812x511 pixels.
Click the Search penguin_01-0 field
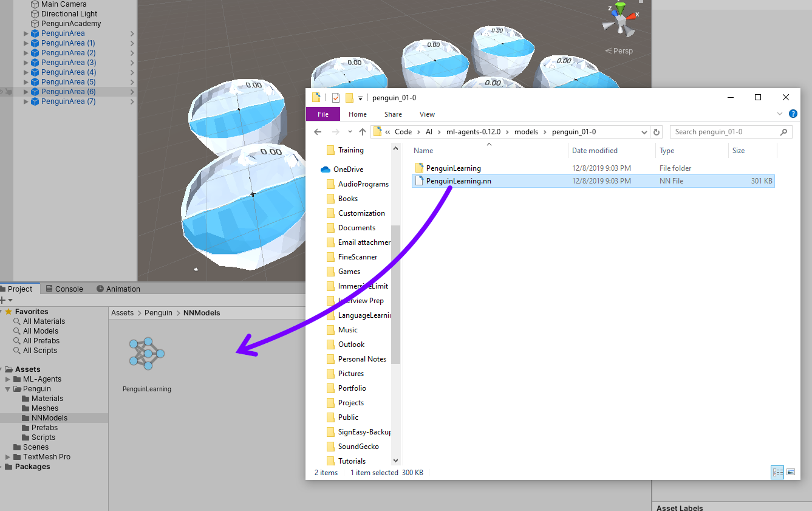point(731,132)
